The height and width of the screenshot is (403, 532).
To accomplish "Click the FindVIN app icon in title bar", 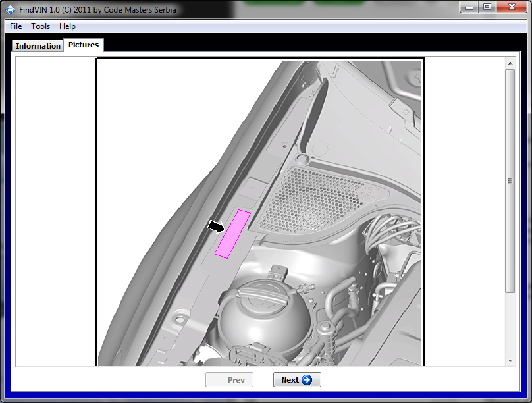I will pos(10,9).
